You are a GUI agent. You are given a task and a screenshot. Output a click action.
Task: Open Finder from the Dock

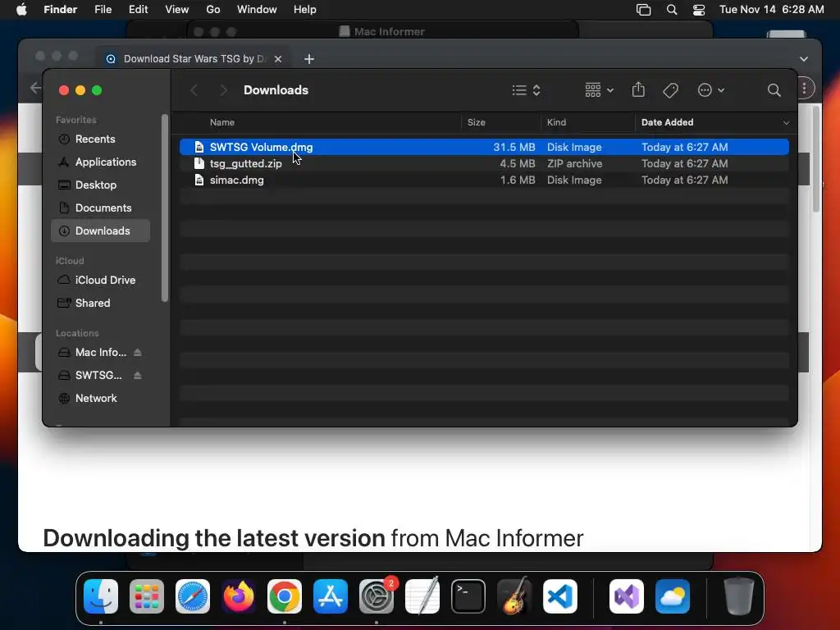101,596
